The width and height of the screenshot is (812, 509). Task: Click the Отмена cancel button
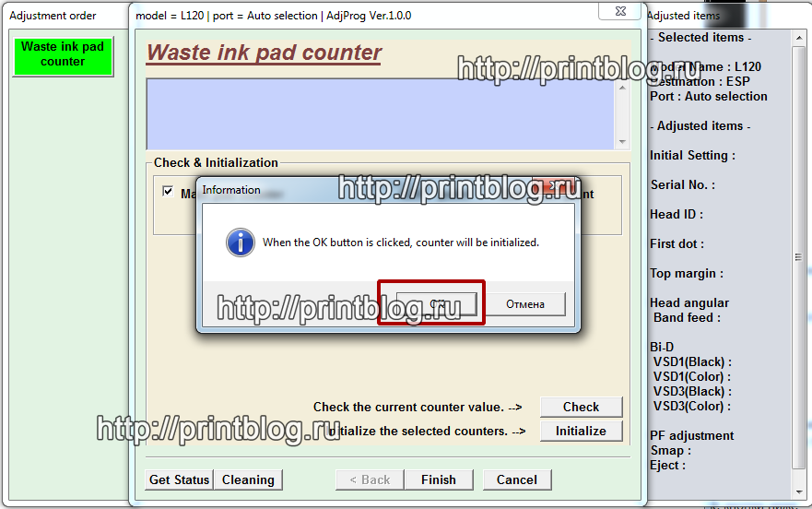point(524,303)
